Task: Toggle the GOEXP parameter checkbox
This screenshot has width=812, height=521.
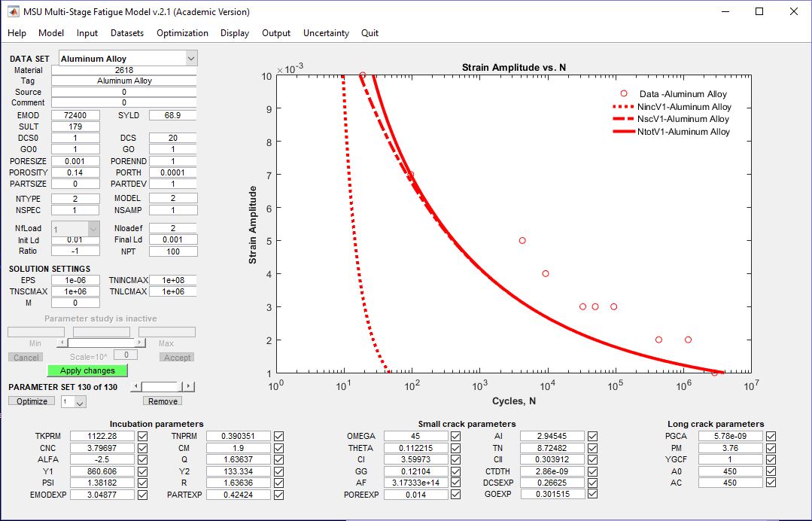Action: point(593,495)
